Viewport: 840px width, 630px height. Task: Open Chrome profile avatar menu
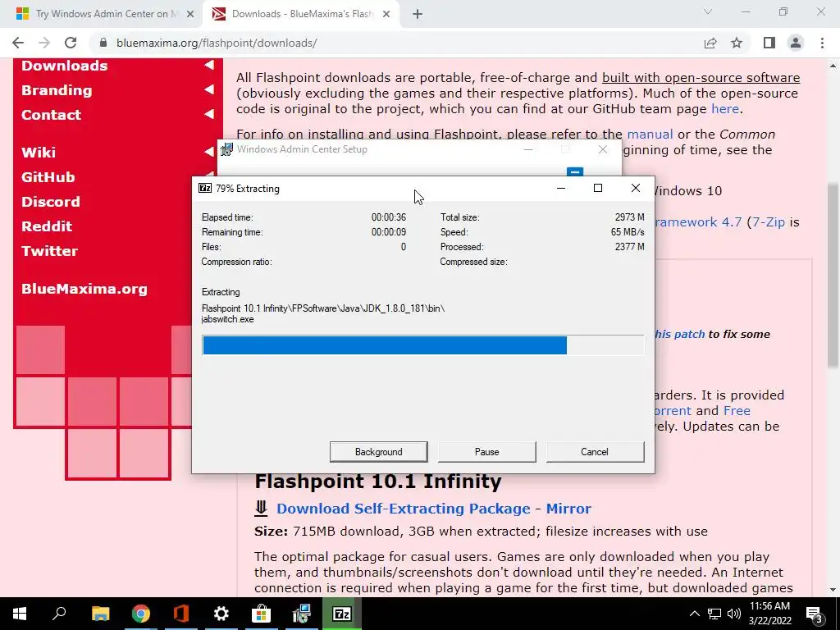point(796,43)
